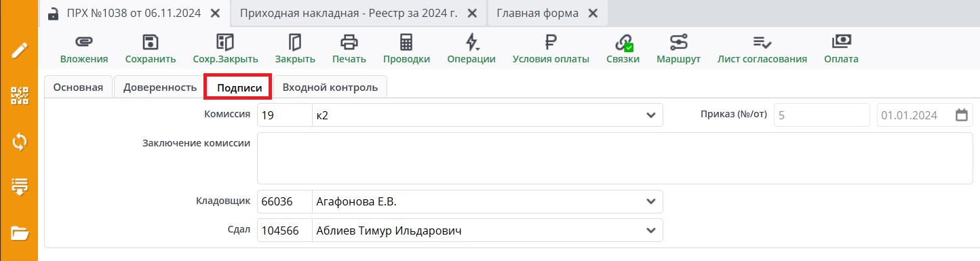The width and height of the screenshot is (980, 261).
Task: Open the Вложения attachments paperclip icon
Action: tap(83, 43)
